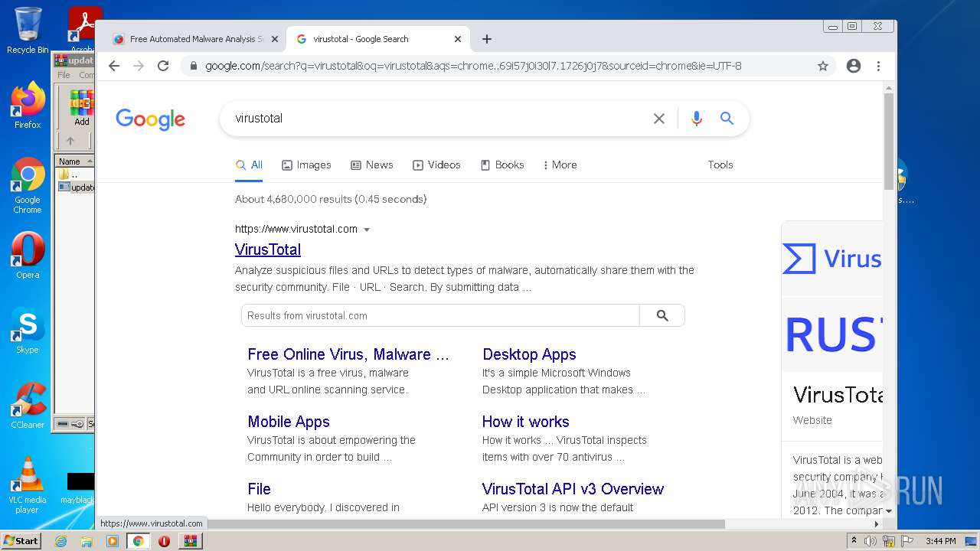Click the Windows Media Player taskbar icon
The width and height of the screenshot is (980, 551).
pos(113,541)
